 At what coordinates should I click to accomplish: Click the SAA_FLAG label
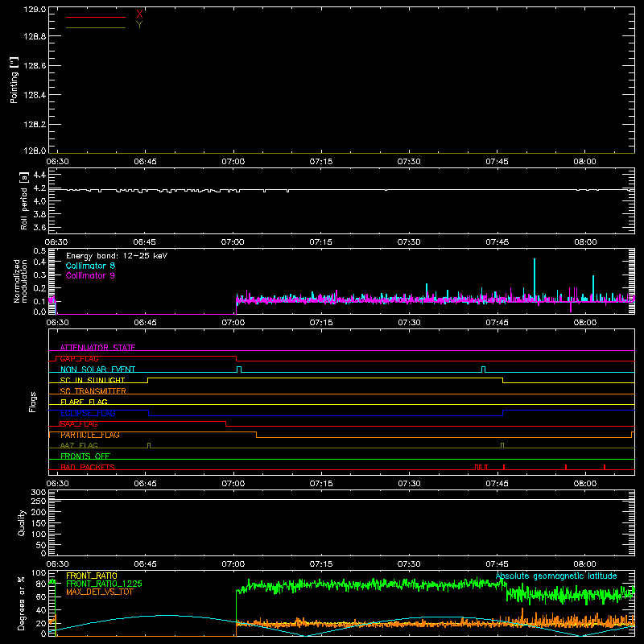tap(79, 423)
